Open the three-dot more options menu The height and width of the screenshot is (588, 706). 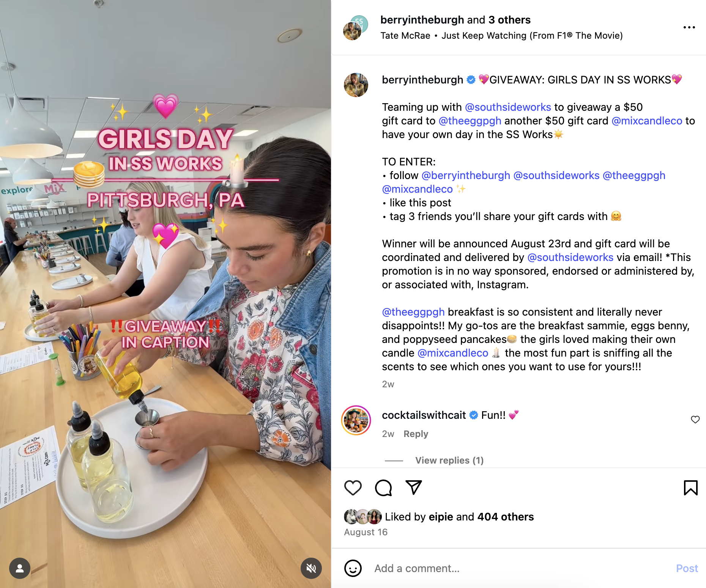pos(689,27)
